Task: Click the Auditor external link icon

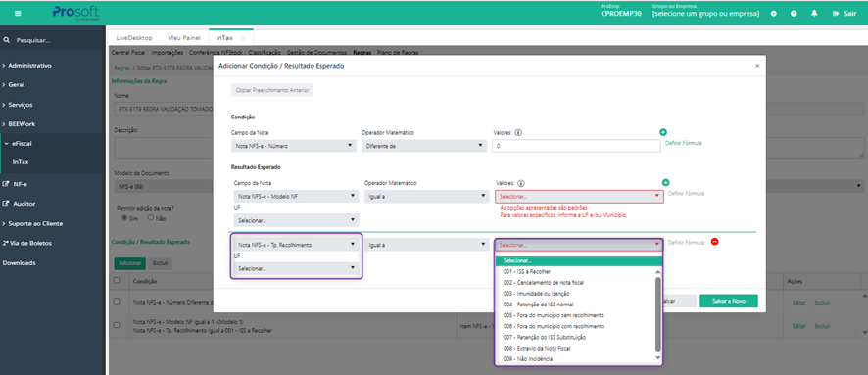Action: click(x=6, y=204)
